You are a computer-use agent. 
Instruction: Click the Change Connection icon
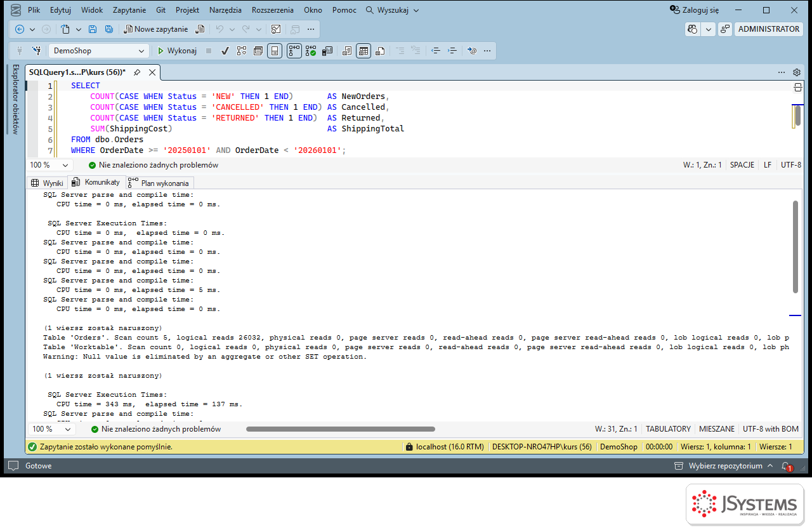(x=36, y=51)
